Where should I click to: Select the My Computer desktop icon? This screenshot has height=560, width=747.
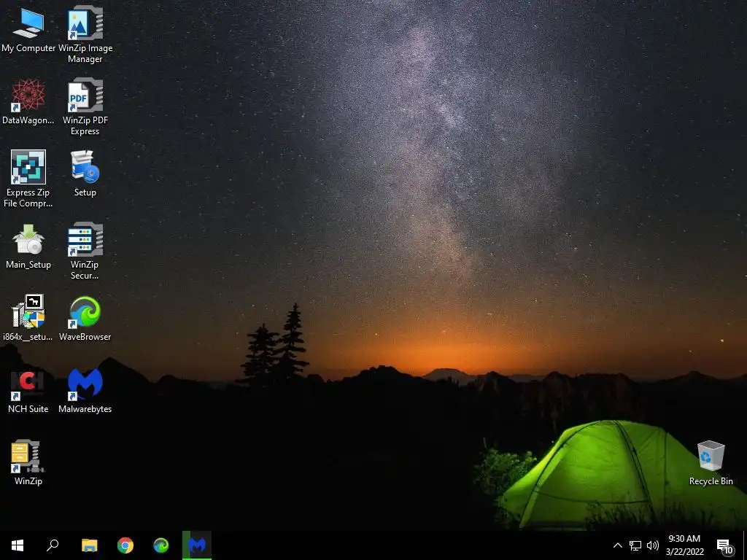click(x=28, y=28)
